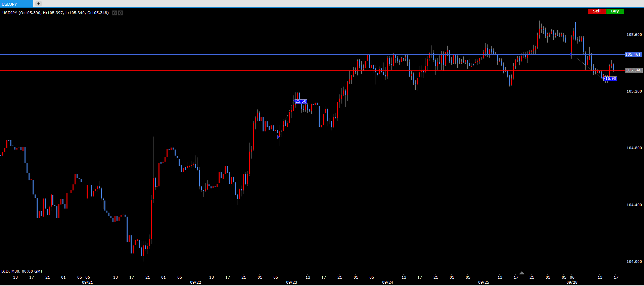Click the 25.50 pips trade label
This screenshot has width=644, height=286.
pos(301,102)
